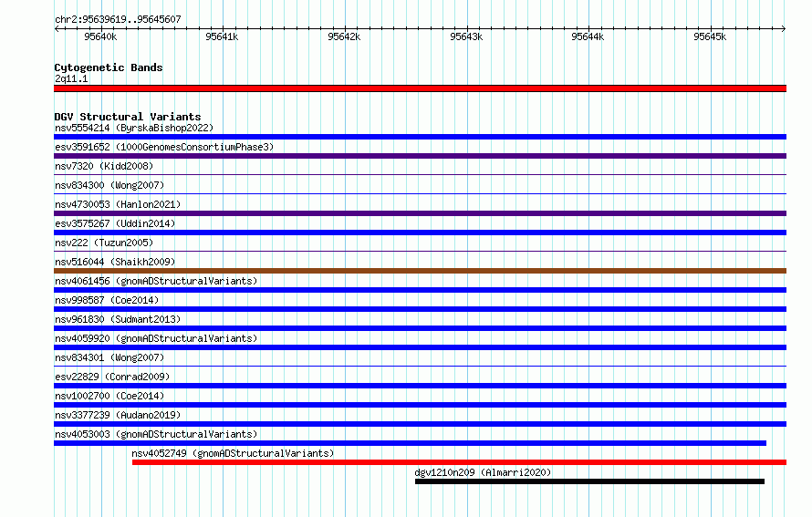Select the blue bar for nsv1002700

420,405
